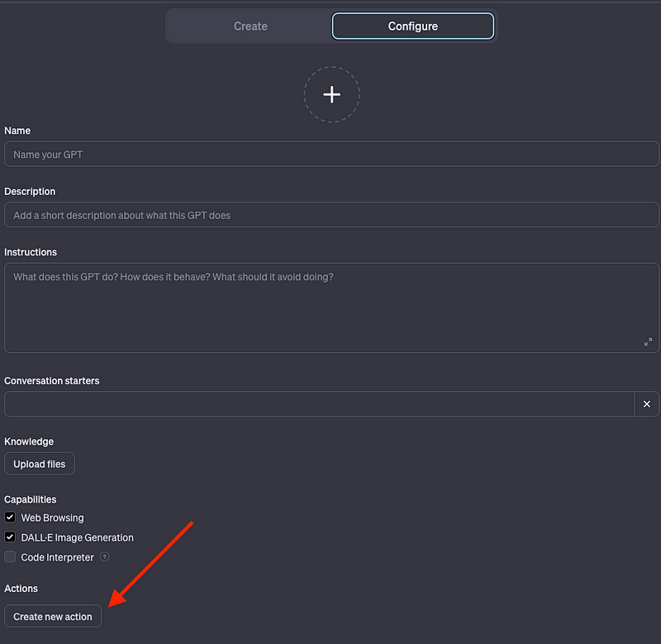The height and width of the screenshot is (644, 661).
Task: Disable the Web Browsing capability
Action: coord(9,518)
